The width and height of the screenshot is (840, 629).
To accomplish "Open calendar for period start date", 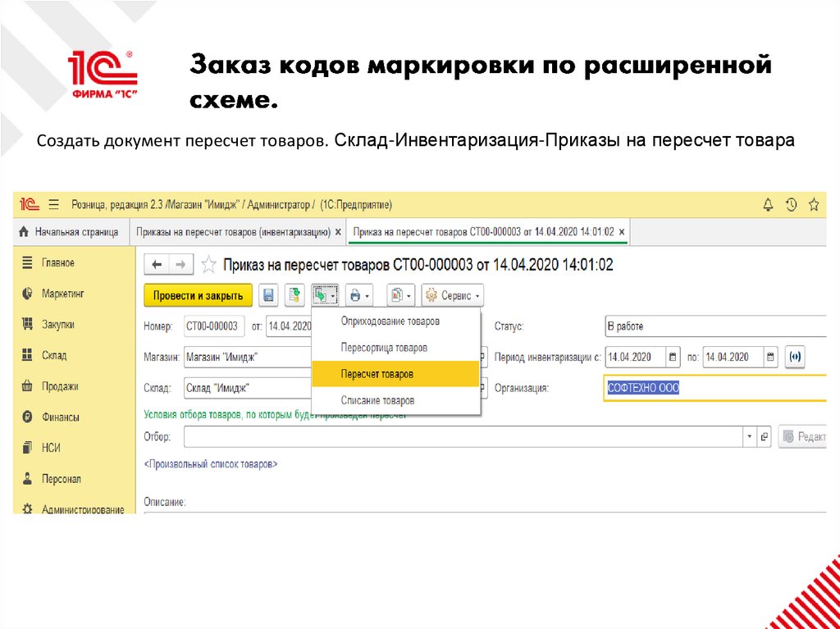I will (673, 358).
